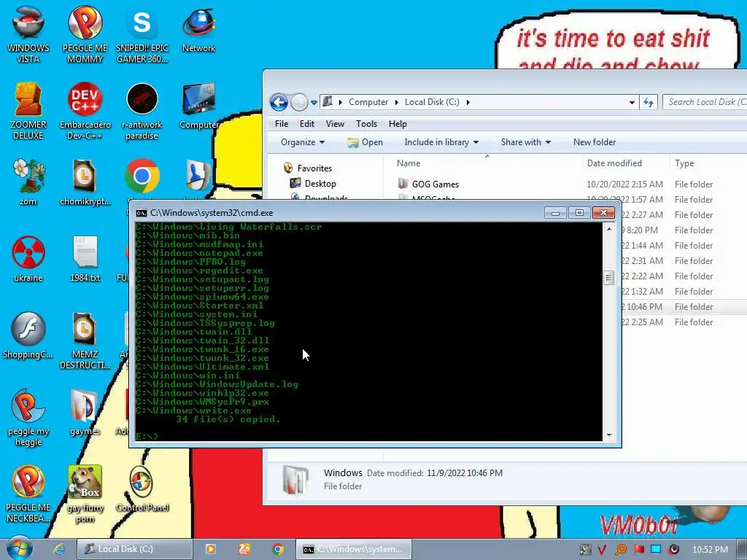Image resolution: width=747 pixels, height=560 pixels.
Task: Expand the arrow after the Computer breadcrumb
Action: pyautogui.click(x=396, y=102)
